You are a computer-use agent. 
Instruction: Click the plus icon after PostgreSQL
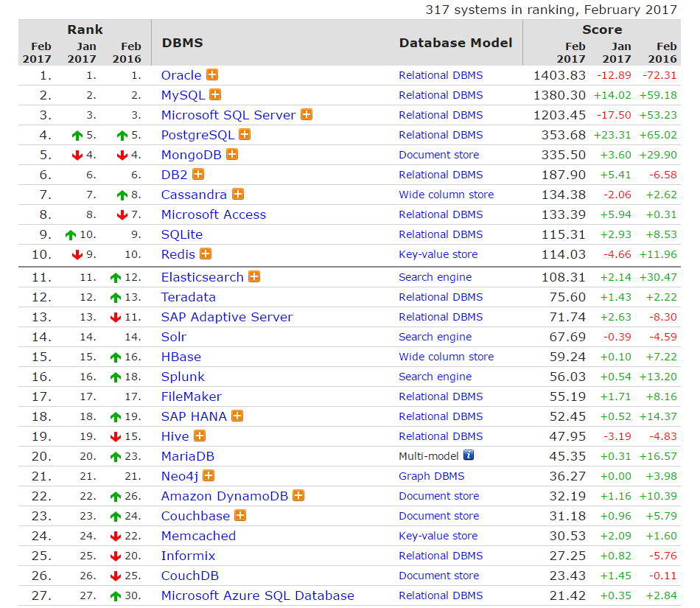[x=245, y=134]
